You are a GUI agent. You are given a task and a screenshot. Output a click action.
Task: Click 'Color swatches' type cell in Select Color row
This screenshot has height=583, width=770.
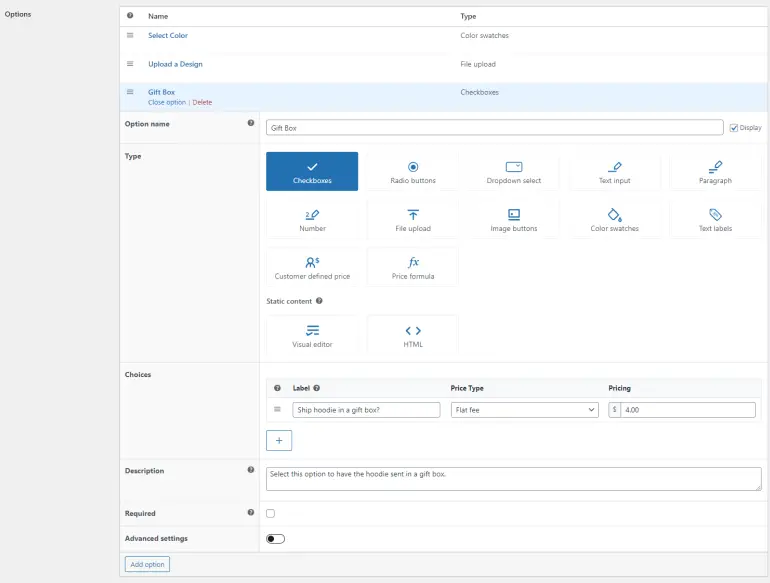[x=484, y=35]
